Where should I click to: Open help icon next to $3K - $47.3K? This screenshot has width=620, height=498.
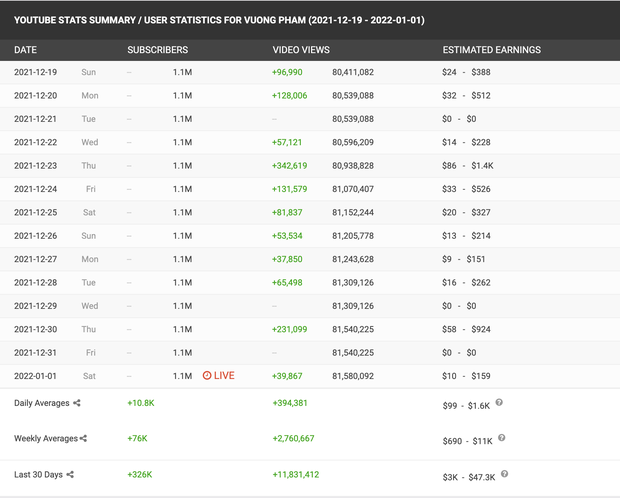pos(504,474)
